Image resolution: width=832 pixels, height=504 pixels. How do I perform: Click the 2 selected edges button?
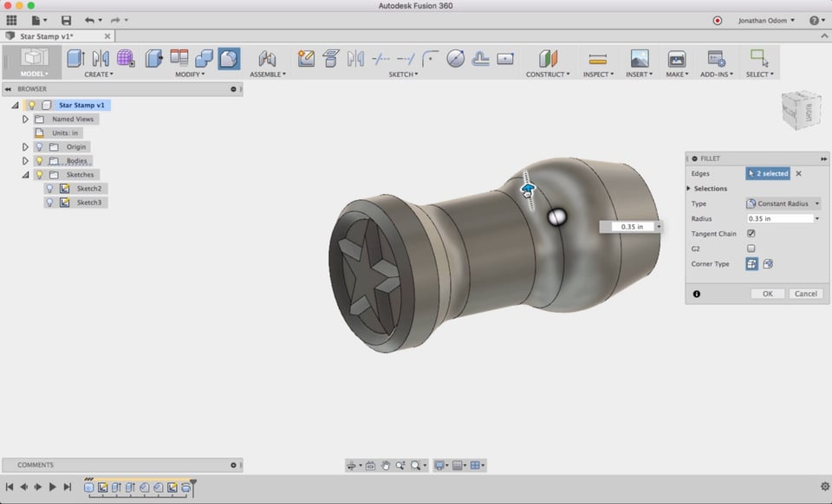(x=768, y=173)
